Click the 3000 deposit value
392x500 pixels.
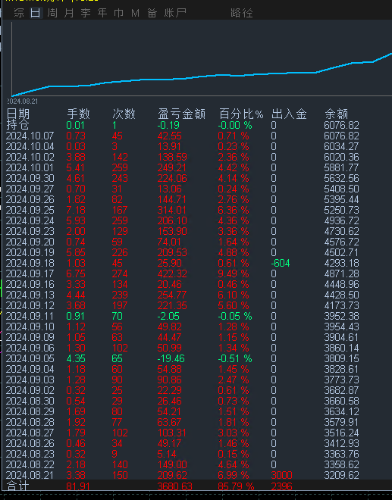tap(282, 475)
